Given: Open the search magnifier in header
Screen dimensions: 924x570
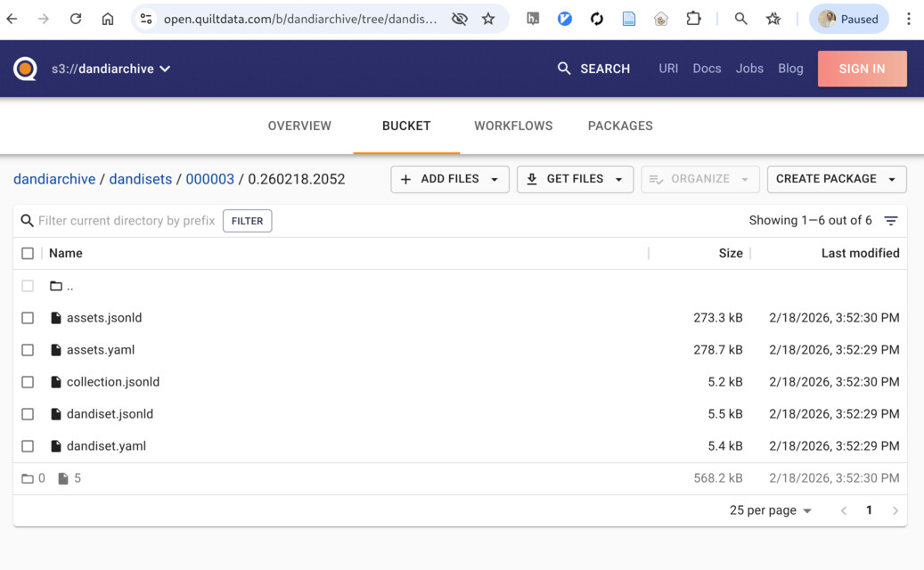Looking at the screenshot, I should 564,69.
